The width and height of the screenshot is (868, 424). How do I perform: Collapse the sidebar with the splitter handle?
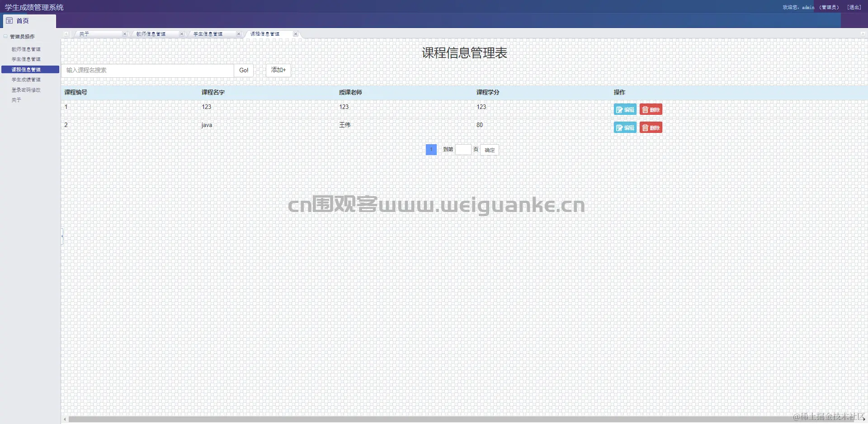click(62, 236)
